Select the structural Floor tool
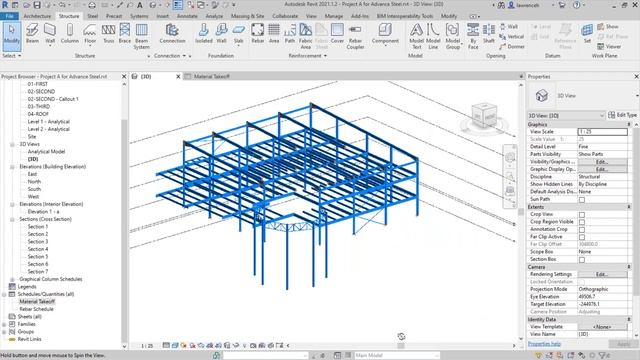The width and height of the screenshot is (640, 360). (x=90, y=33)
